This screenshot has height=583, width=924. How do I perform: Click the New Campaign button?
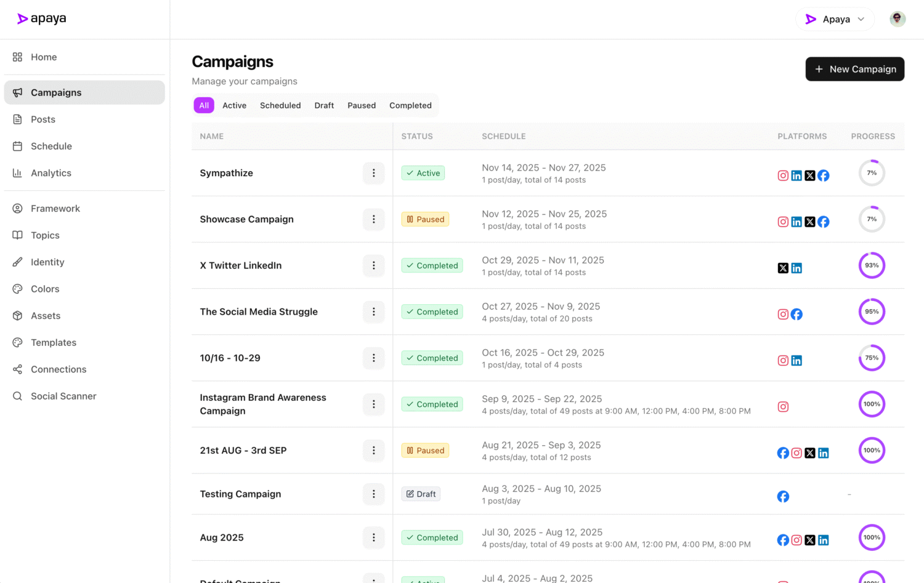855,69
